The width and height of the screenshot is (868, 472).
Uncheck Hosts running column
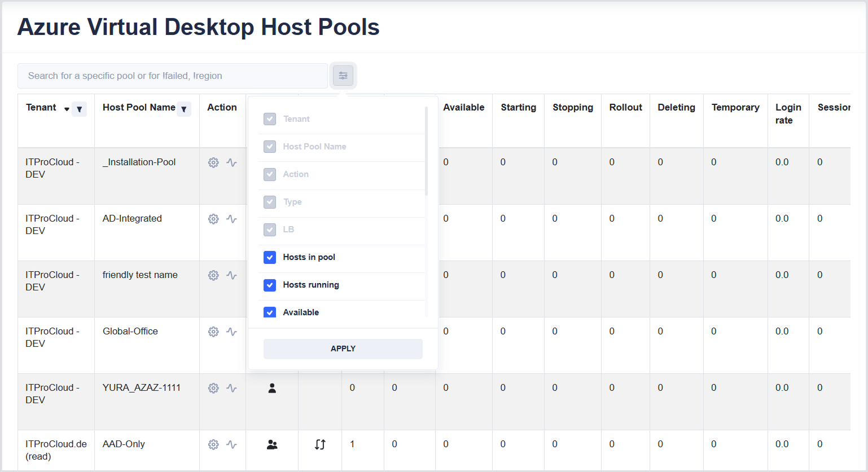tap(270, 285)
